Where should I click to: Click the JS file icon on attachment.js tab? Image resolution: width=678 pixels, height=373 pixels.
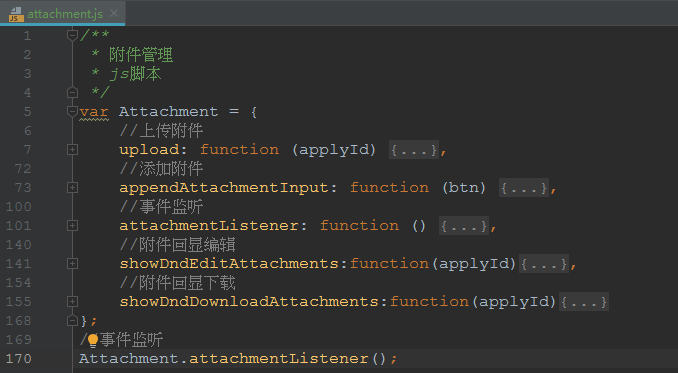(x=16, y=14)
